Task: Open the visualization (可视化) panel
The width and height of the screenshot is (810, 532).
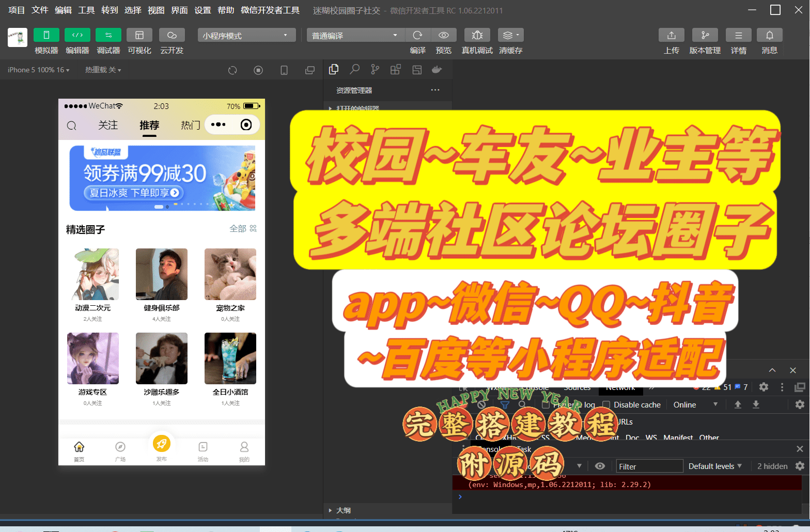Action: 139,35
